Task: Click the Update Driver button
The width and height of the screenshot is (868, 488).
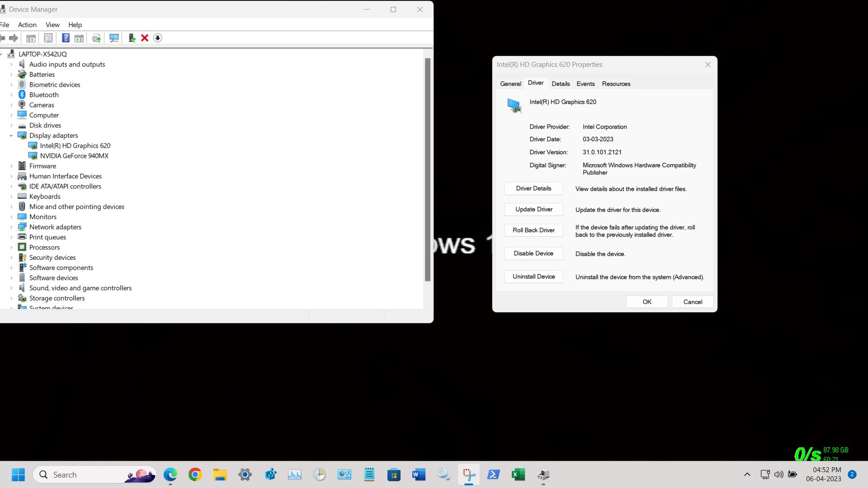Action: 533,210
